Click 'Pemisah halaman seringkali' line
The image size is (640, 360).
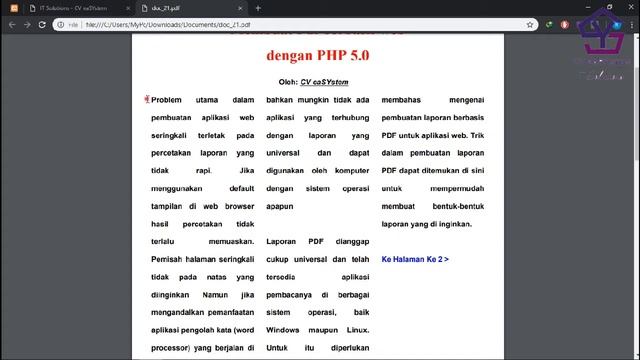point(202,259)
